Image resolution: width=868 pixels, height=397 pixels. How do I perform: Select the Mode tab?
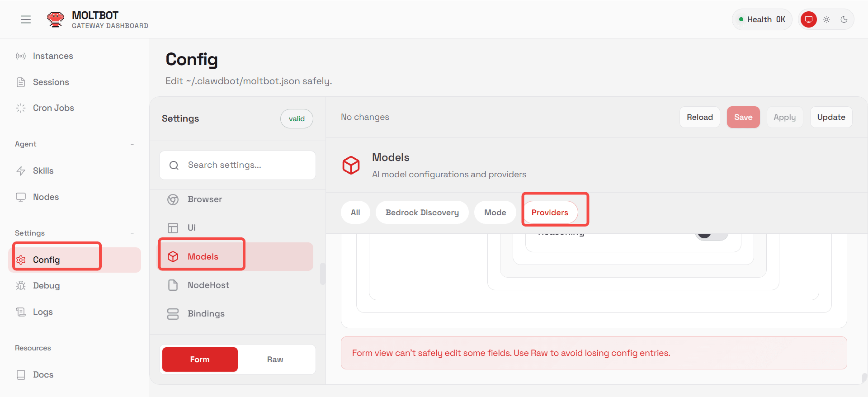pyautogui.click(x=495, y=213)
